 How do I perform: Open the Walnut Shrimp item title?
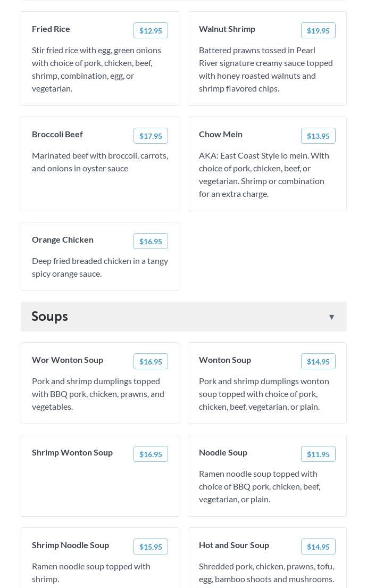227,29
